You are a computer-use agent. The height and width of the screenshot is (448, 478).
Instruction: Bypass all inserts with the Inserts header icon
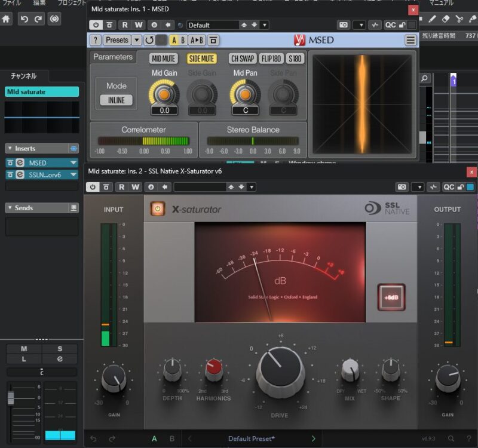[73, 148]
